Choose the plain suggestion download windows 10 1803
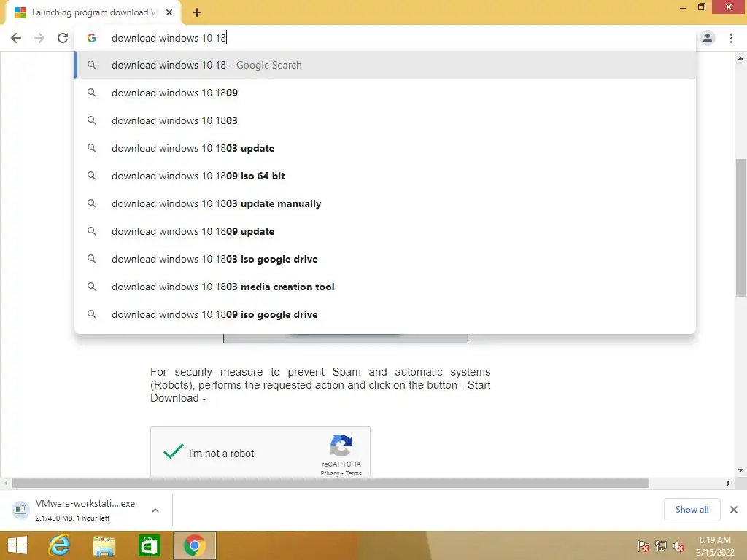The width and height of the screenshot is (747, 560). (385, 120)
